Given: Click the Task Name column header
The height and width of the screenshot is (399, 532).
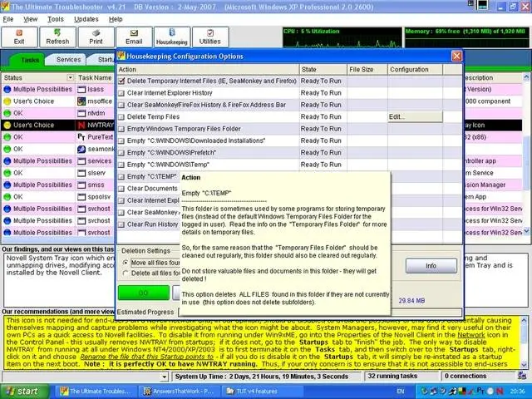Looking at the screenshot, I should [95, 77].
